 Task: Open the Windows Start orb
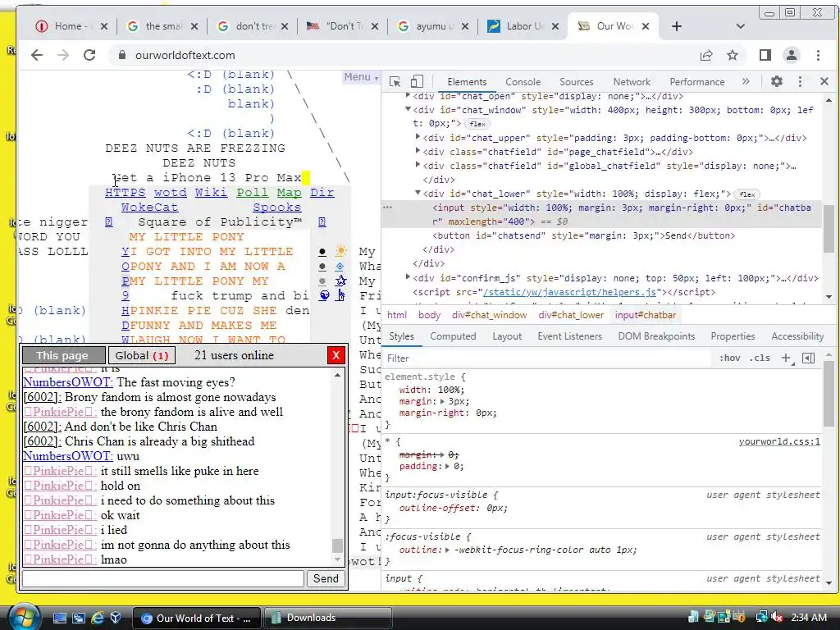[x=24, y=617]
